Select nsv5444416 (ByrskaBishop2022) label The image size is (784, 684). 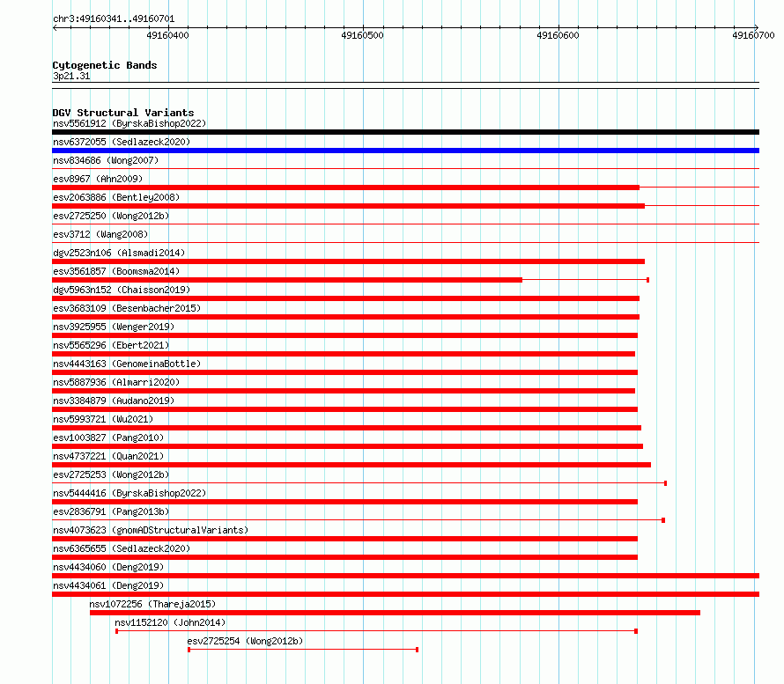click(x=129, y=493)
